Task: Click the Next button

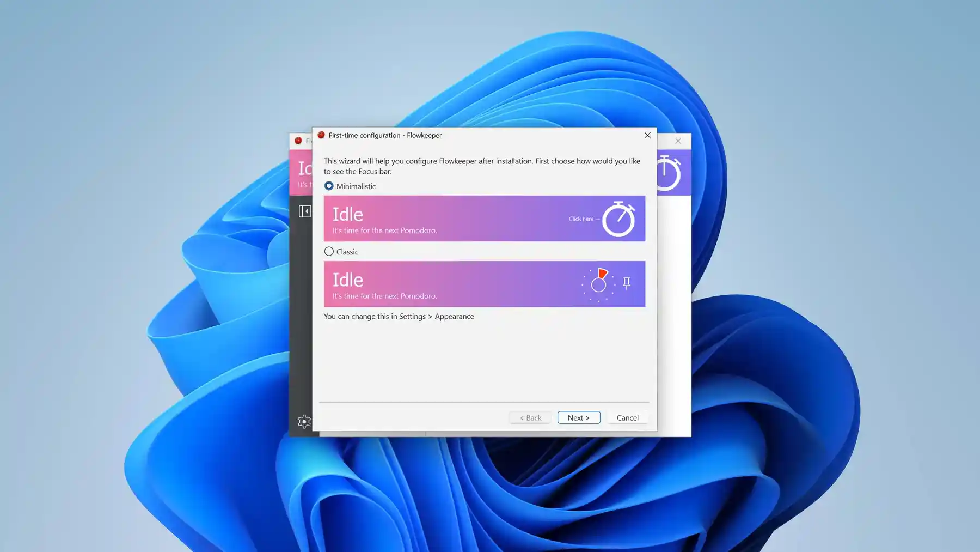Action: tap(579, 417)
